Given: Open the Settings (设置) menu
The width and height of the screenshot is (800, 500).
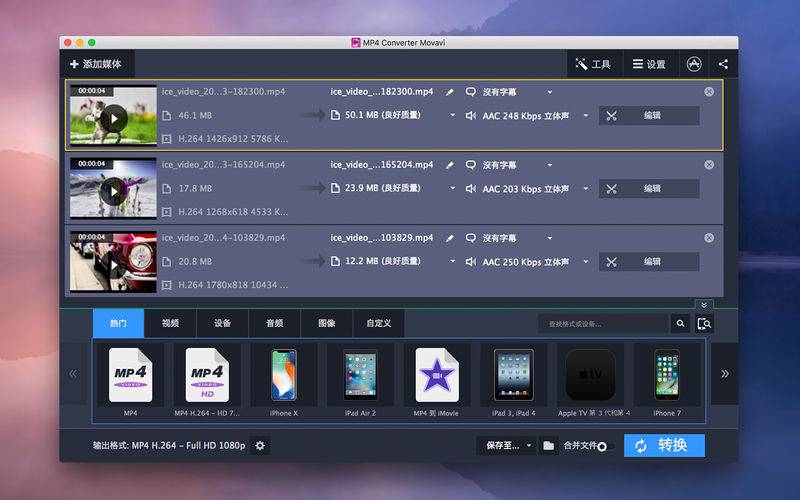Looking at the screenshot, I should (x=650, y=64).
